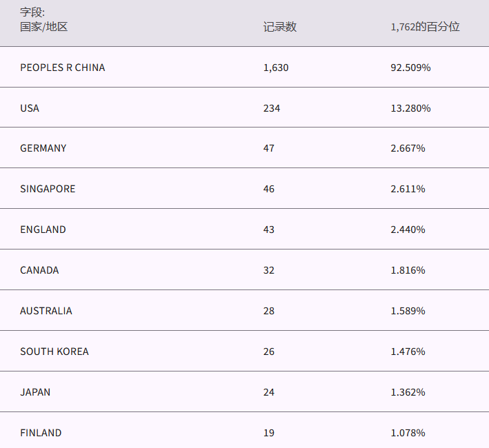Select the ENGLAND entry
This screenshot has width=489, height=448.
[43, 230]
